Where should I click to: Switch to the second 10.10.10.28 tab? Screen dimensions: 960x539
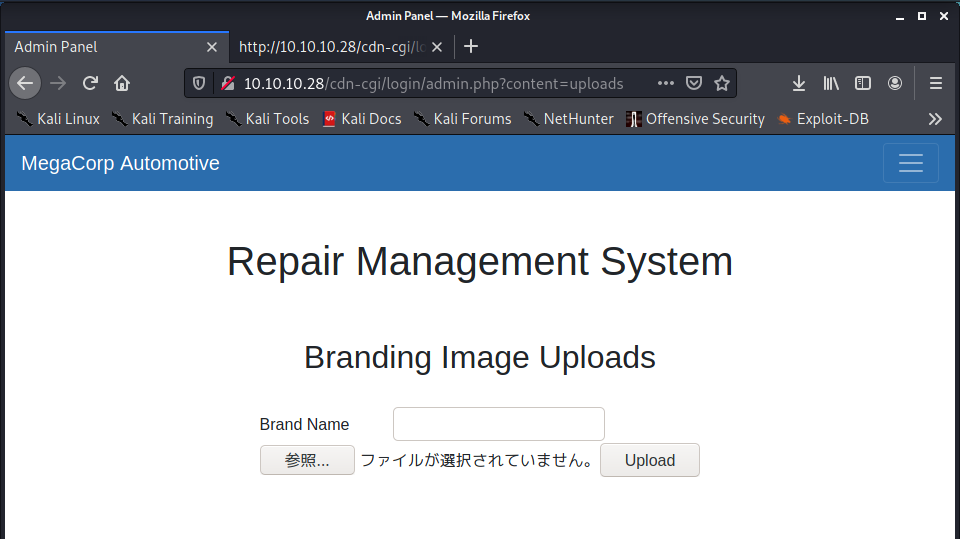330,47
